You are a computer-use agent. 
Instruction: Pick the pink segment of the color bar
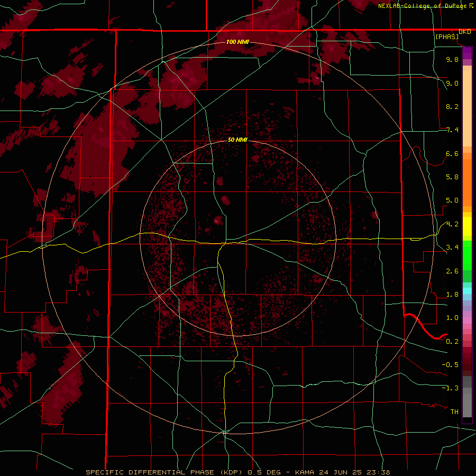click(x=467, y=321)
